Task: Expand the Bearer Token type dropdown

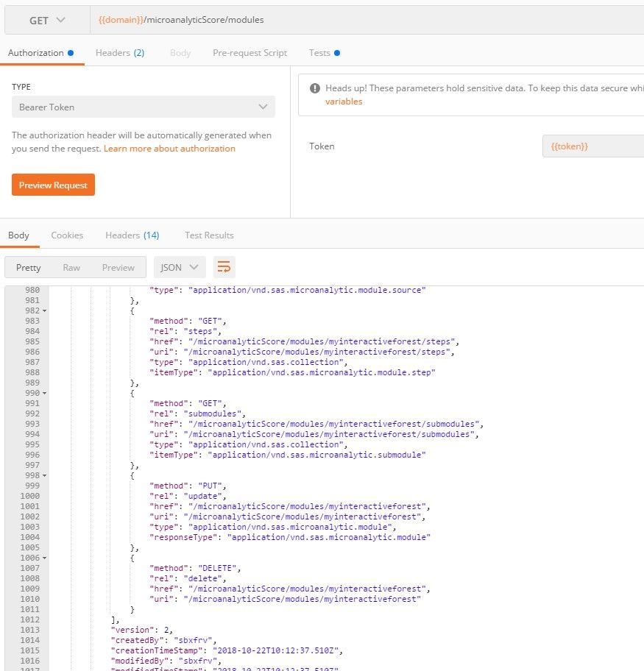Action: point(144,107)
